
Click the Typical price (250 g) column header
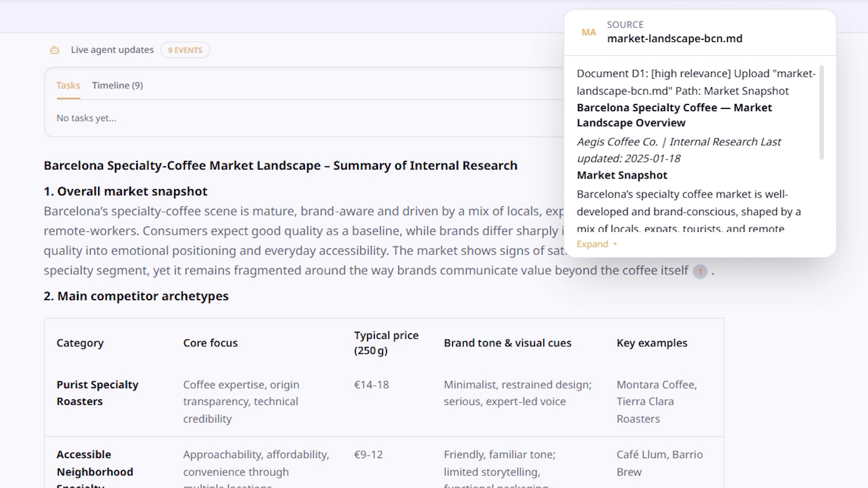[x=386, y=343]
